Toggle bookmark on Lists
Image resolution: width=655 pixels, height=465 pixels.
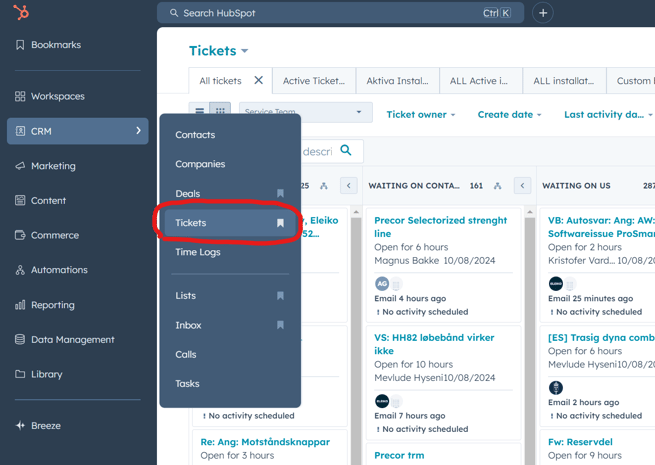(280, 296)
